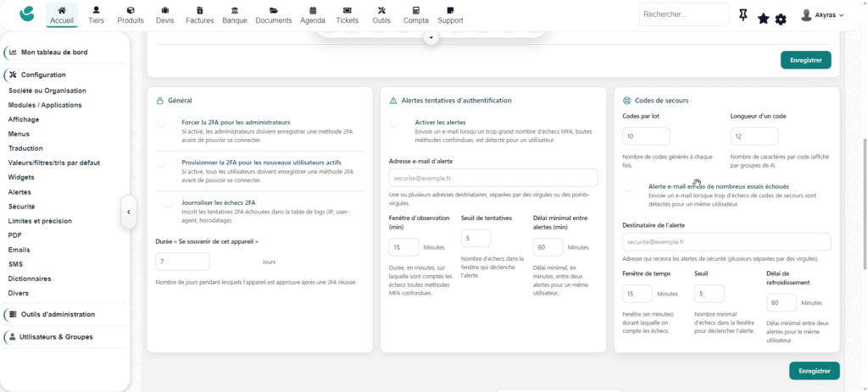The height and width of the screenshot is (392, 868).
Task: Open Sécurité menu entry
Action: click(x=21, y=207)
